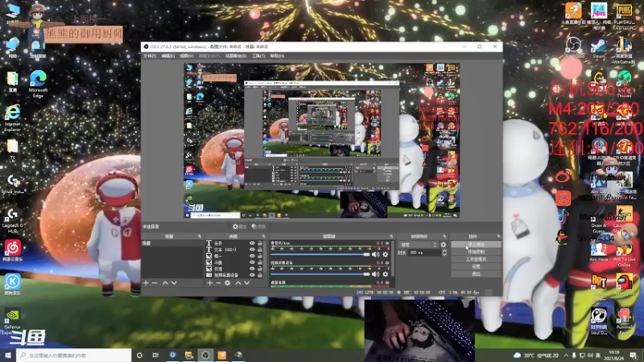Image resolution: width=644 pixels, height=362 pixels.
Task: Open the 视图(V) menu
Action: tap(186, 56)
